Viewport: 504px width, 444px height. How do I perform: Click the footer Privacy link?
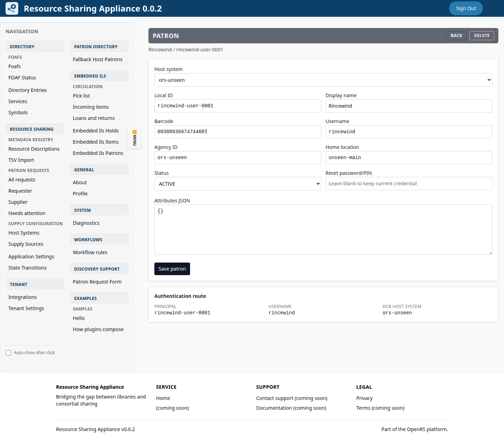[364, 398]
